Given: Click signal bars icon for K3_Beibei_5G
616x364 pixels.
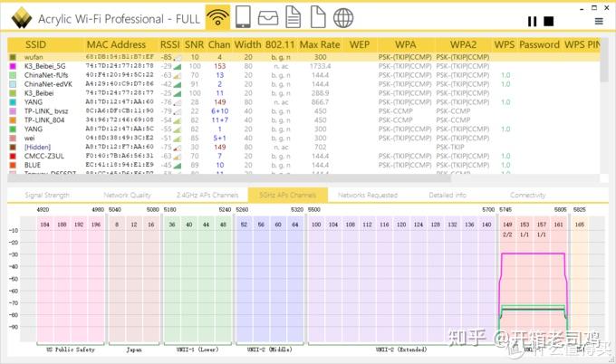Looking at the screenshot, I should 178,66.
